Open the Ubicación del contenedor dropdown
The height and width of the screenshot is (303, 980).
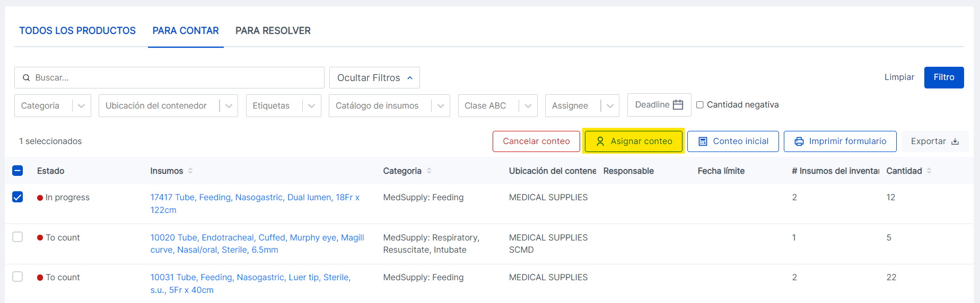click(x=229, y=106)
